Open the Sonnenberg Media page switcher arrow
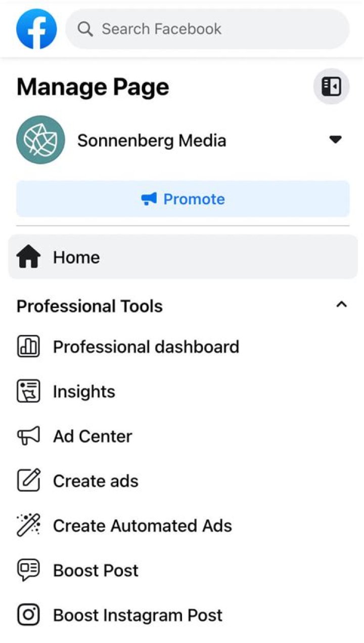364x643 pixels. [x=336, y=140]
